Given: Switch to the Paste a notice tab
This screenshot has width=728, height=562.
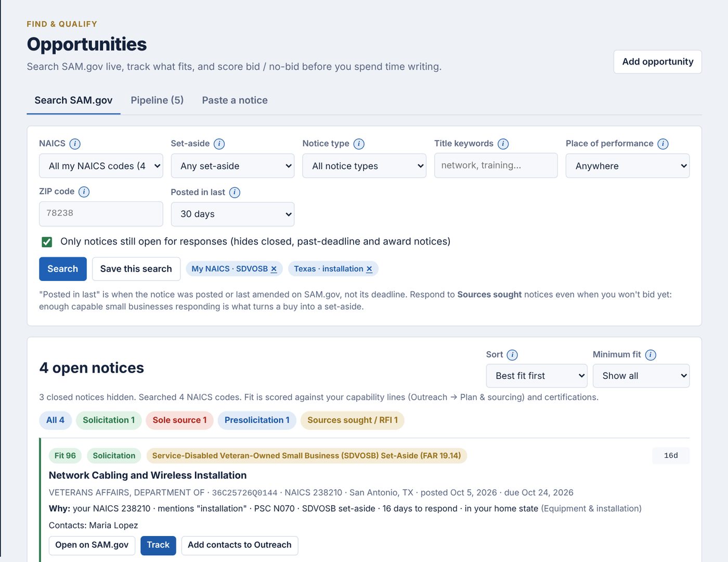Looking at the screenshot, I should point(235,100).
